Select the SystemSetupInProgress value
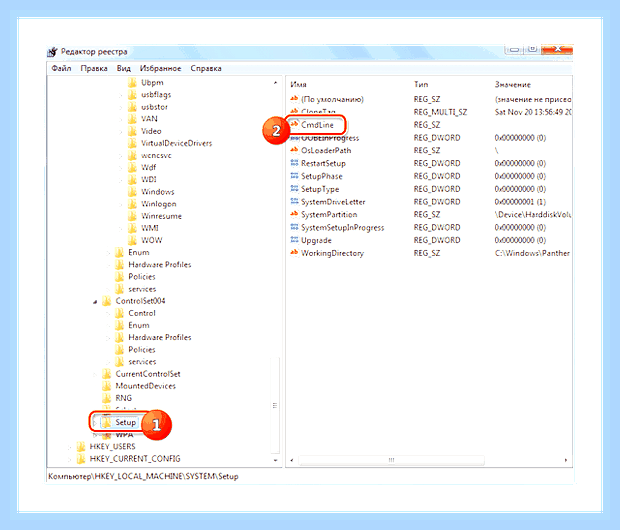 tap(342, 227)
